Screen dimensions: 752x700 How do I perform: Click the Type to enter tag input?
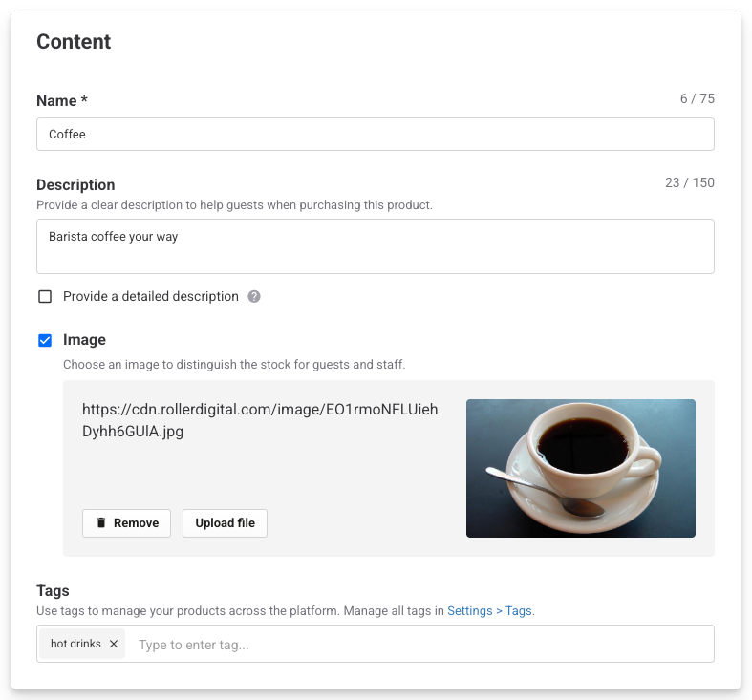point(420,645)
